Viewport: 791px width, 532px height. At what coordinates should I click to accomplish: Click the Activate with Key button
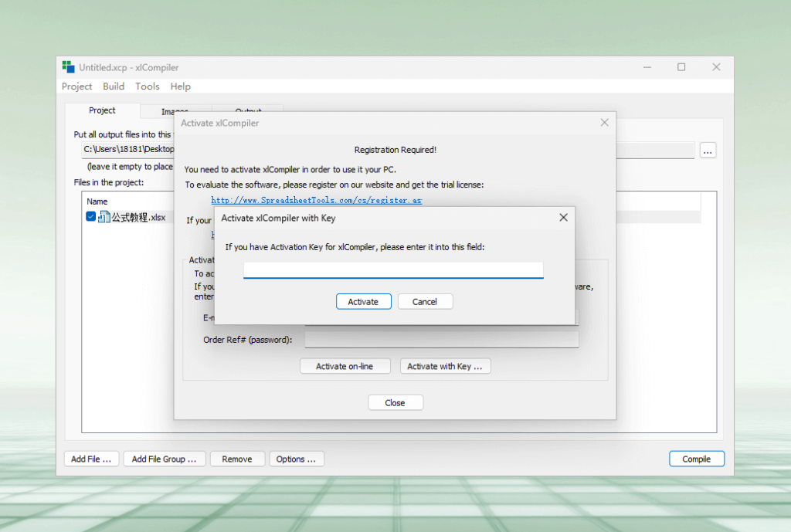(x=445, y=366)
